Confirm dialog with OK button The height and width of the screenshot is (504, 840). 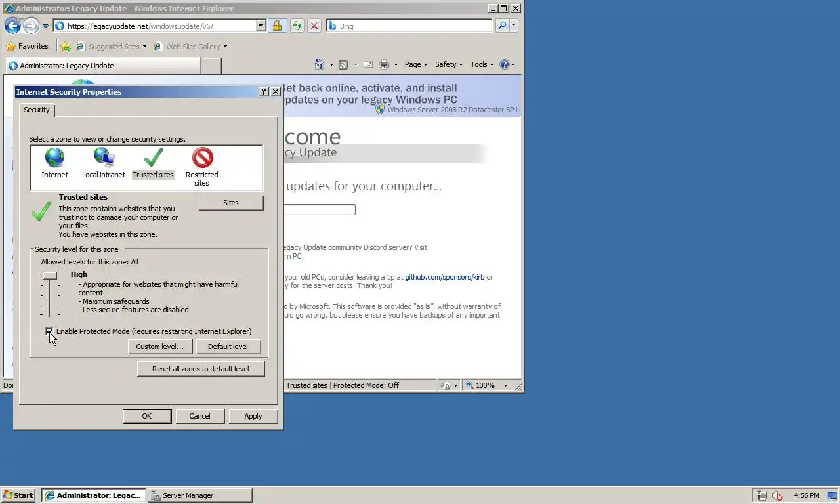pyautogui.click(x=147, y=416)
